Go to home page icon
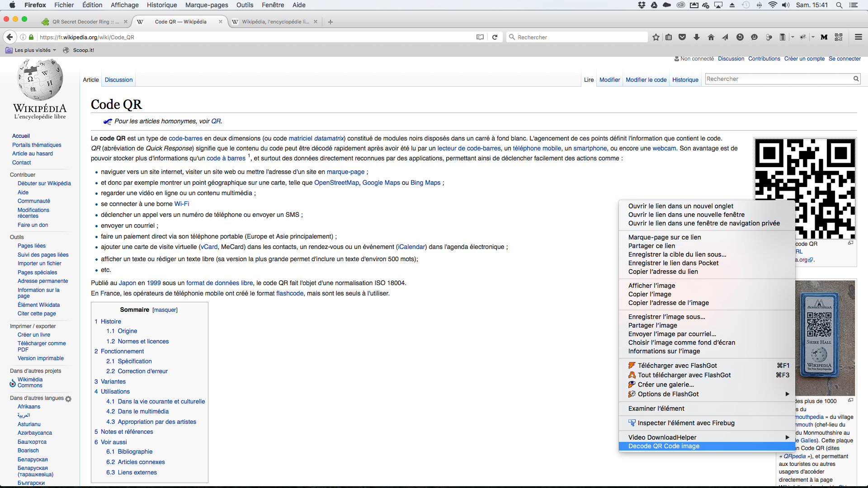Screen dimensions: 868x488 coord(711,37)
